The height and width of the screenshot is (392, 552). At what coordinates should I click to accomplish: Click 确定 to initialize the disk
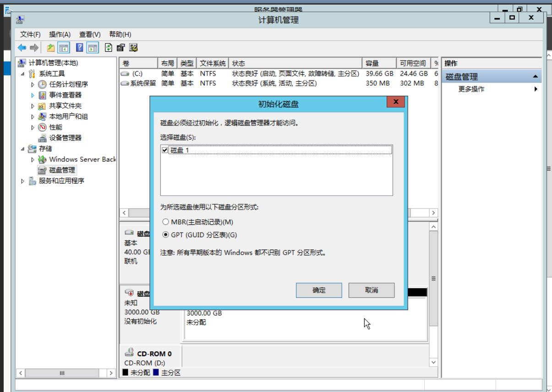[x=319, y=290]
